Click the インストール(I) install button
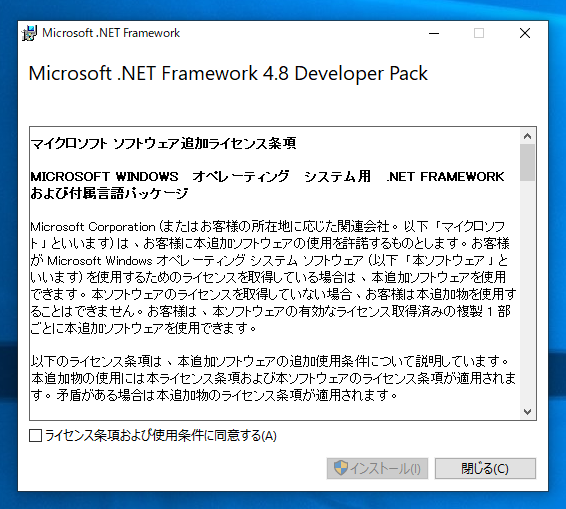This screenshot has height=509, width=566. click(377, 469)
